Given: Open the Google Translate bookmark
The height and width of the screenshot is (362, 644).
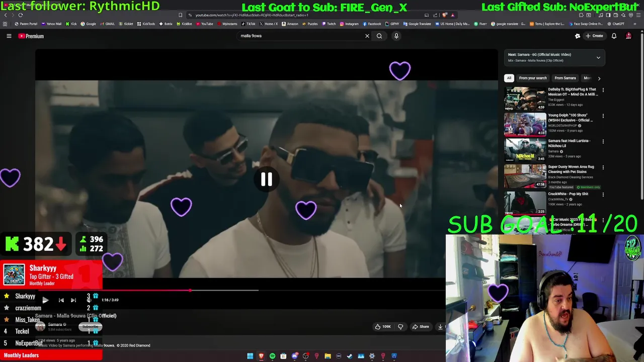Looking at the screenshot, I should (417, 24).
